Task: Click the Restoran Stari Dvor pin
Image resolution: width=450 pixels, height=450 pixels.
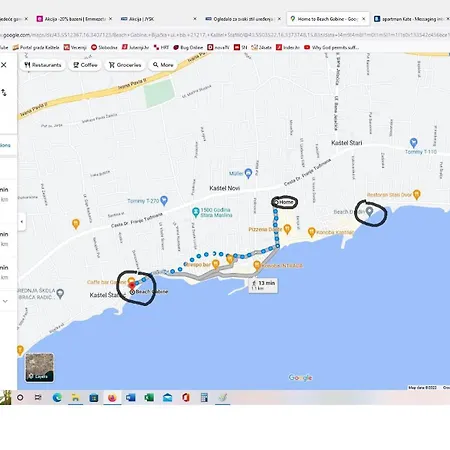Action: [417, 194]
